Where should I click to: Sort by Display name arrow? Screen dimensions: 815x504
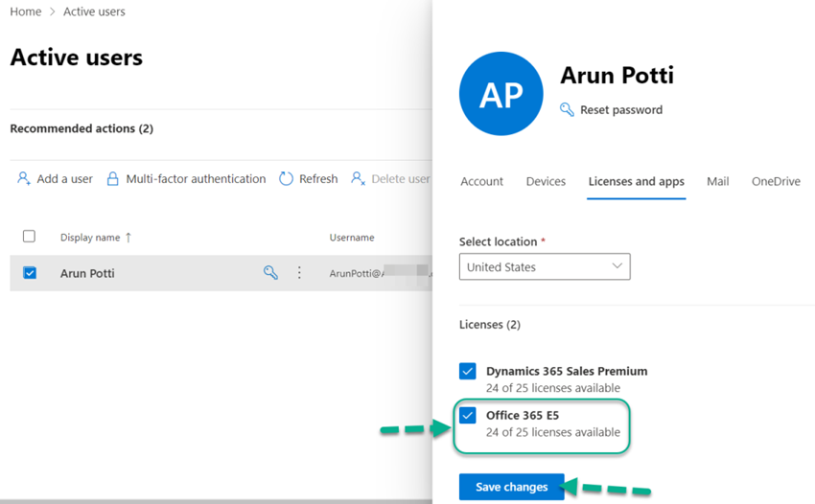tap(128, 238)
